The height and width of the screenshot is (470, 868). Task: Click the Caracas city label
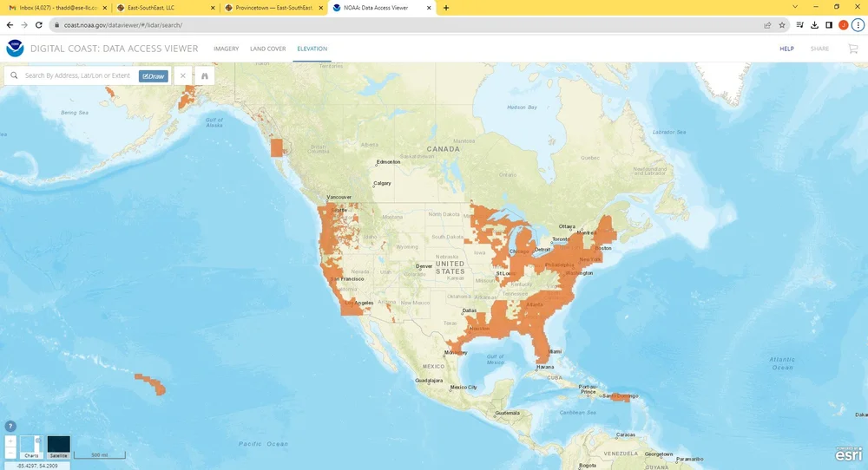(626, 434)
